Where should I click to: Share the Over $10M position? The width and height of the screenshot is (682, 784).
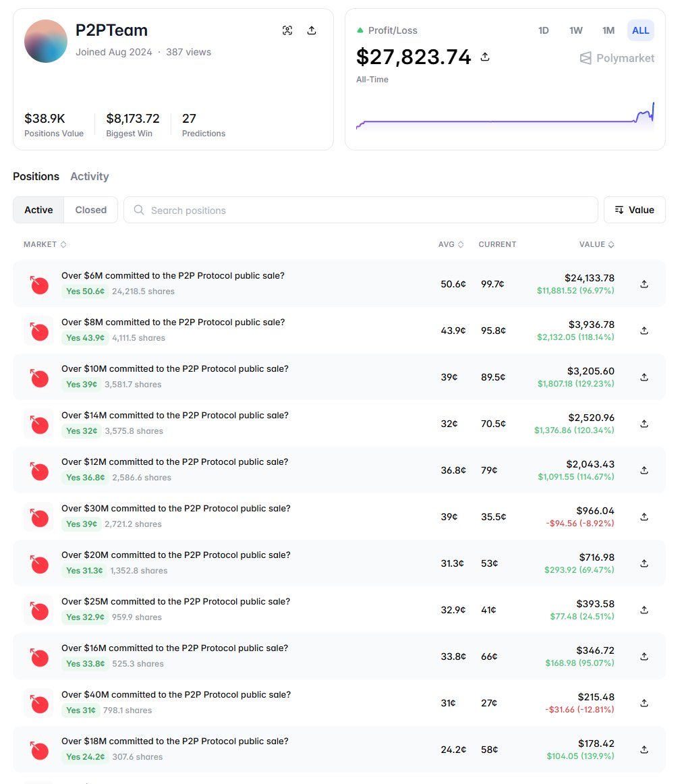(644, 377)
